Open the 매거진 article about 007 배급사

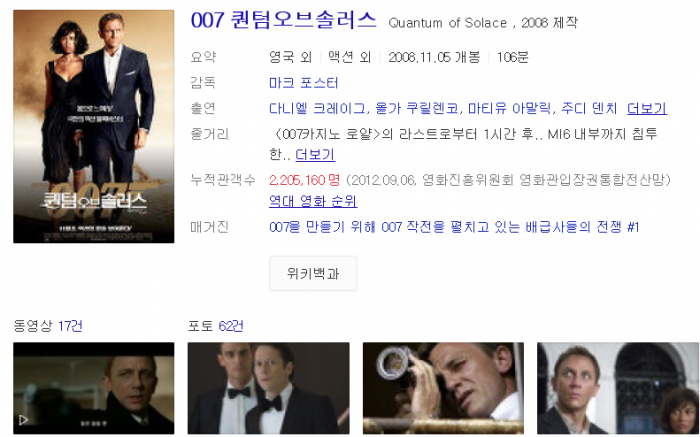tap(454, 227)
